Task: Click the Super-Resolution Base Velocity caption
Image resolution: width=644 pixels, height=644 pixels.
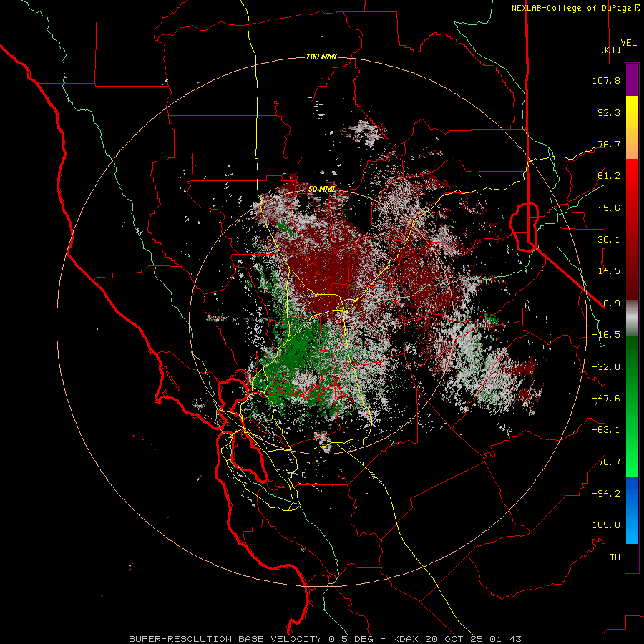Action: point(325,639)
